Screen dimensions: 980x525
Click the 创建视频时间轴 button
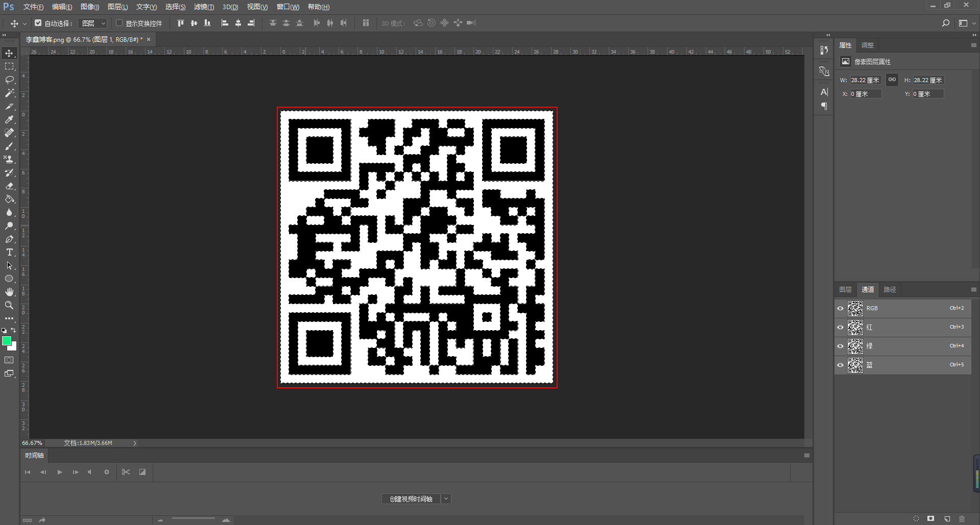tap(411, 498)
